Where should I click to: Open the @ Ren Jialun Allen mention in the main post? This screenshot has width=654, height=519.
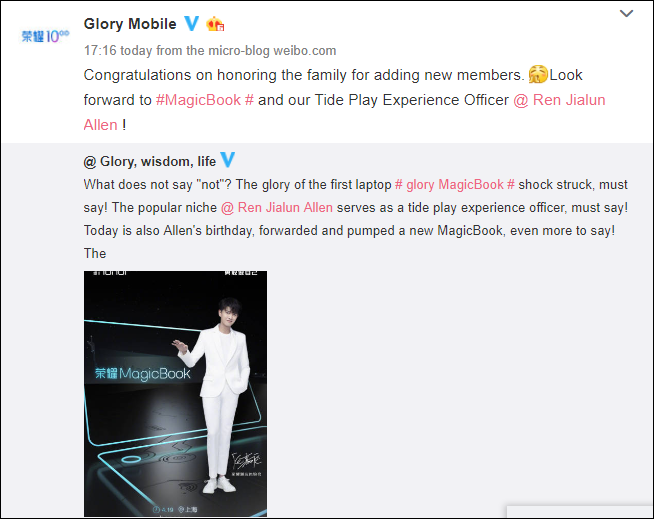click(345, 112)
